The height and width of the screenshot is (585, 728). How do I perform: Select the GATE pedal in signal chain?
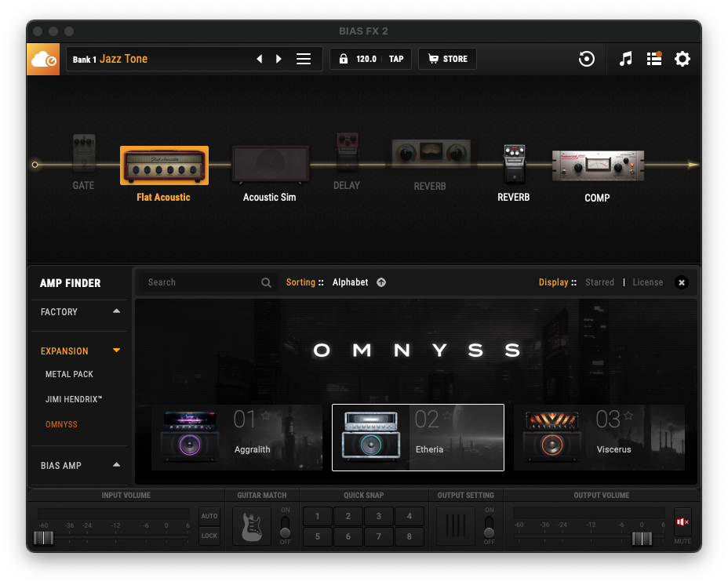(x=84, y=154)
